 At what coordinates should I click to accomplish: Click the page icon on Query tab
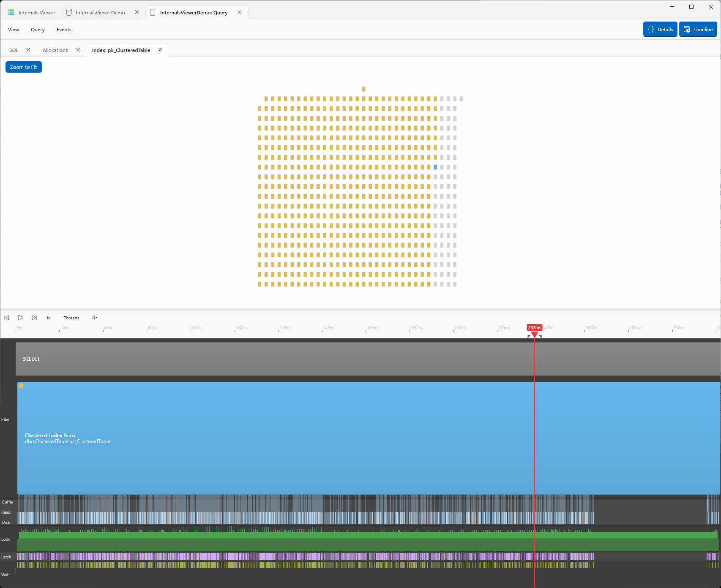coord(153,12)
